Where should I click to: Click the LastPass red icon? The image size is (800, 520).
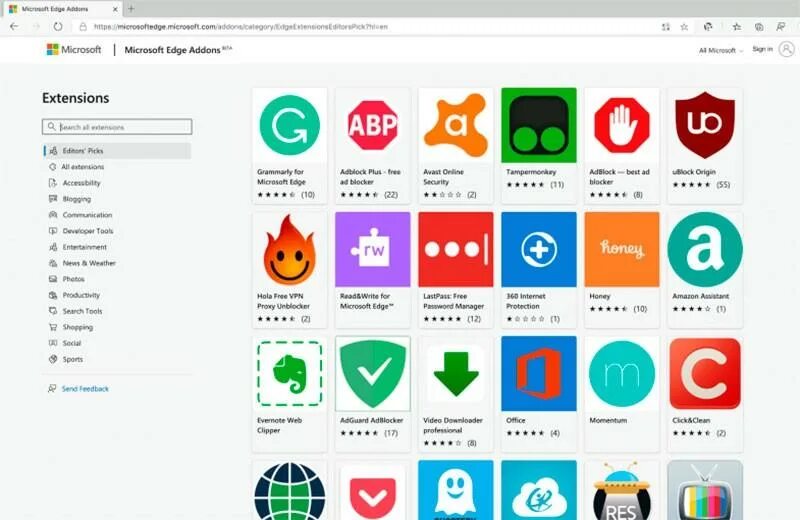[456, 250]
